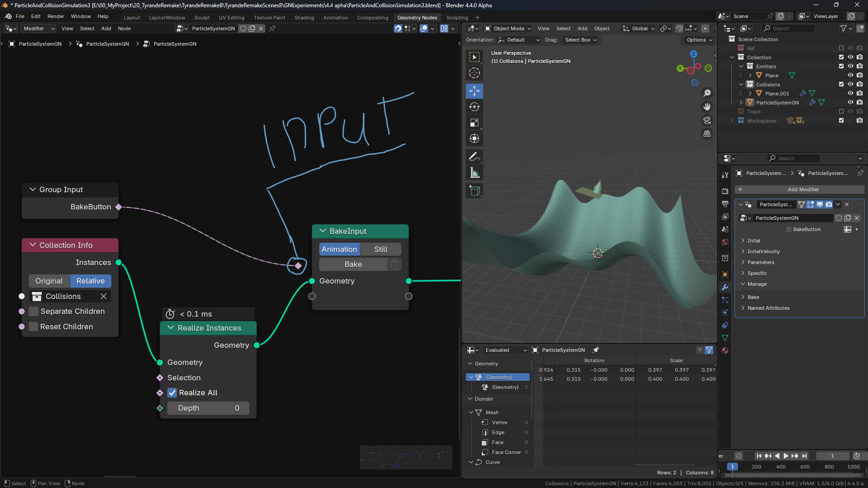Image resolution: width=868 pixels, height=488 pixels.
Task: Collapse the Realize Instances node
Action: 171,328
